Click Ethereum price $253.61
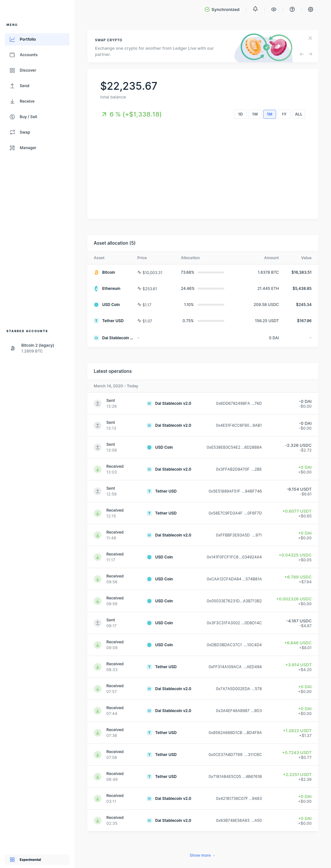331x868 pixels. 149,289
